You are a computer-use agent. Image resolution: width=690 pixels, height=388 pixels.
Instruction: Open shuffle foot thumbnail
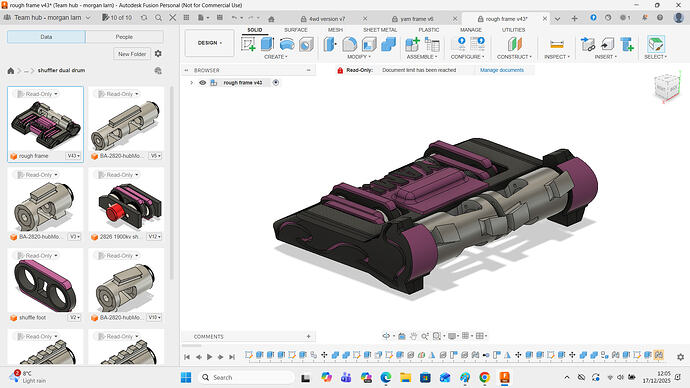click(45, 286)
